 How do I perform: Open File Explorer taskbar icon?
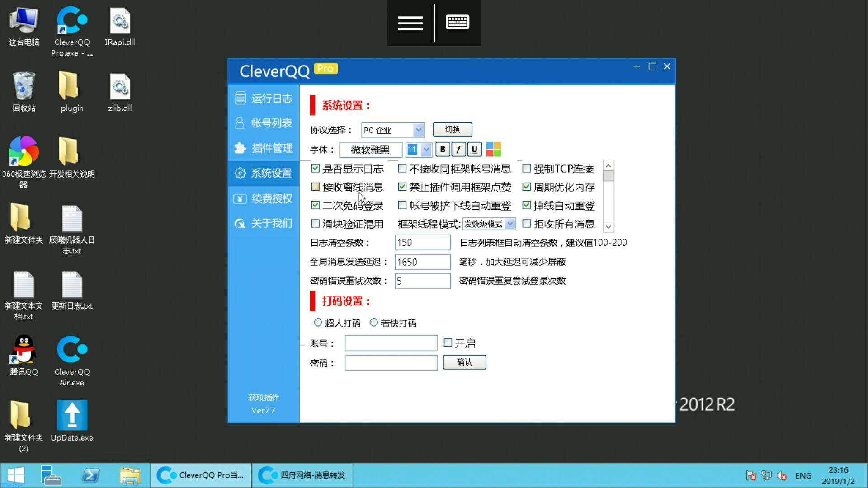(130, 475)
